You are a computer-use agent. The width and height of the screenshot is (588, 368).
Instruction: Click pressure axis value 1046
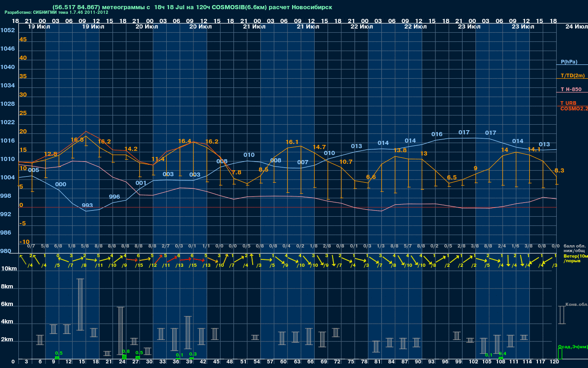click(x=7, y=49)
